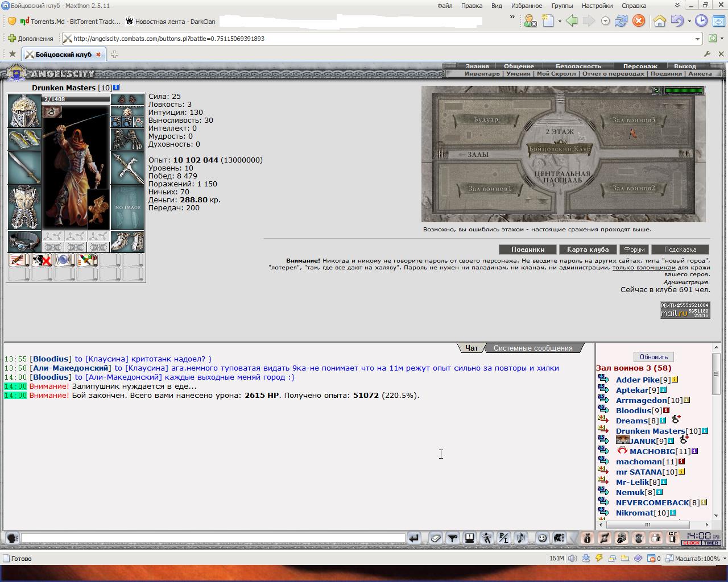This screenshot has height=582, width=728.
Task: Click the gauntlets equipment slot
Action: [x=127, y=139]
